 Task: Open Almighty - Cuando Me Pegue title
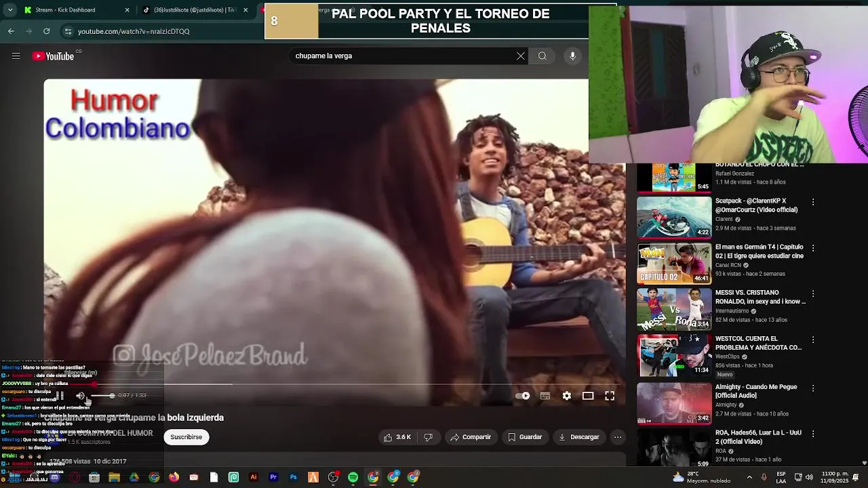point(756,391)
